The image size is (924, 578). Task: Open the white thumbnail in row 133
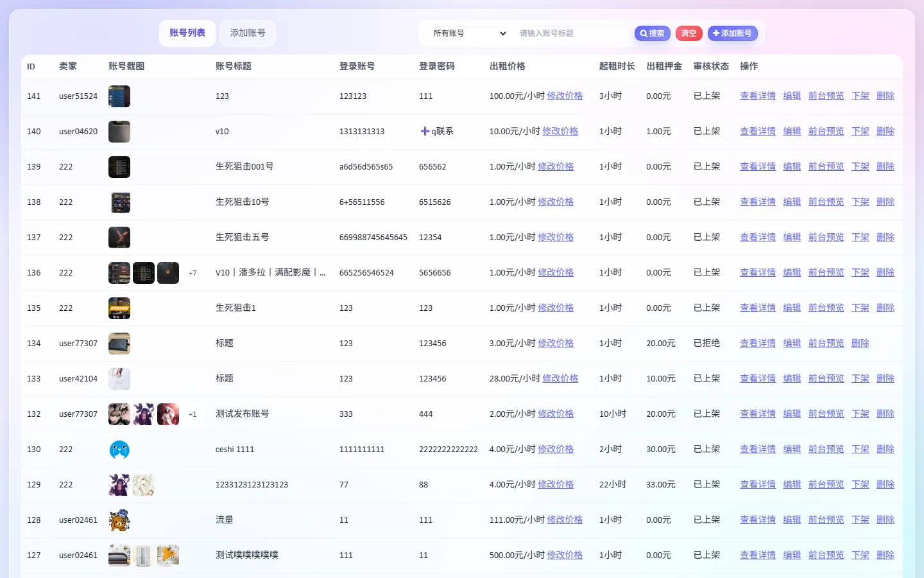tap(119, 379)
